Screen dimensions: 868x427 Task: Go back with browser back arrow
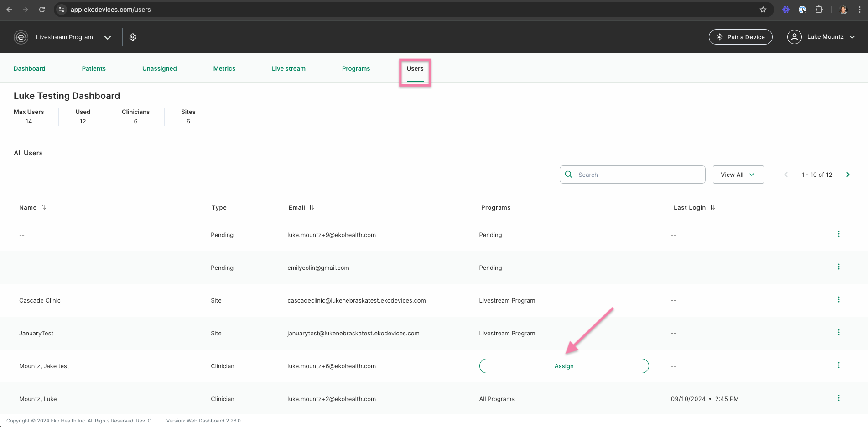[x=9, y=9]
